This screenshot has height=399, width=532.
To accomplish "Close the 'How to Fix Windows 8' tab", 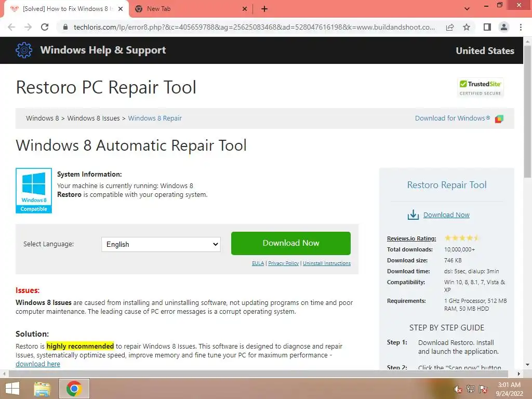I will click(121, 9).
